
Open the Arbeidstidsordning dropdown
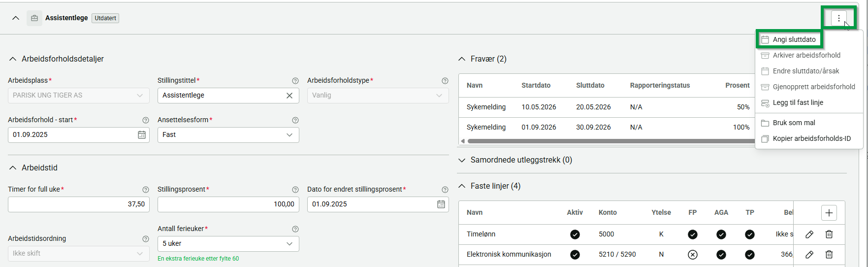tap(79, 254)
